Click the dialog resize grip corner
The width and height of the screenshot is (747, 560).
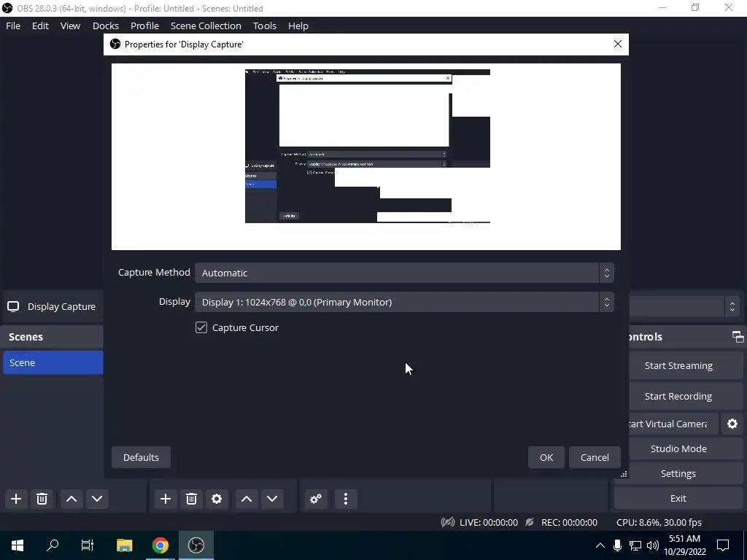coord(624,474)
